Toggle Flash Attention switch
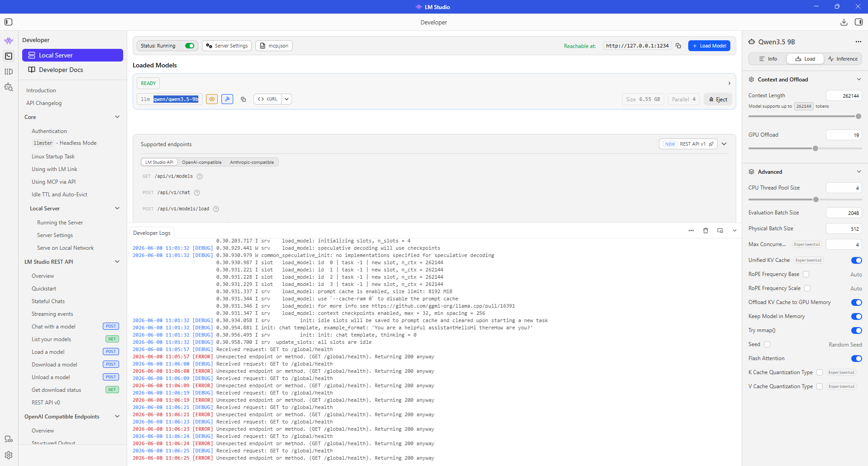The width and height of the screenshot is (868, 466). coord(856,358)
